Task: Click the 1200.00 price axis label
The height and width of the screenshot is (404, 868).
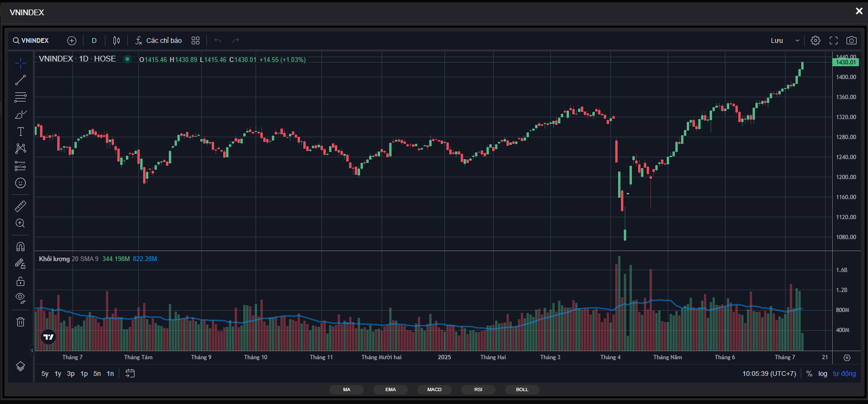Action: [846, 177]
